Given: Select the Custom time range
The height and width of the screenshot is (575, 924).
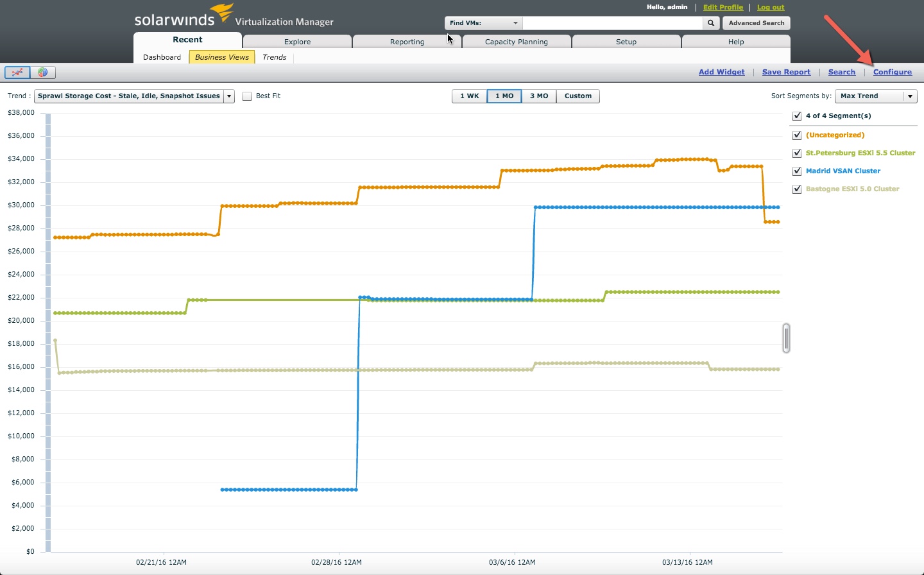Looking at the screenshot, I should tap(578, 96).
